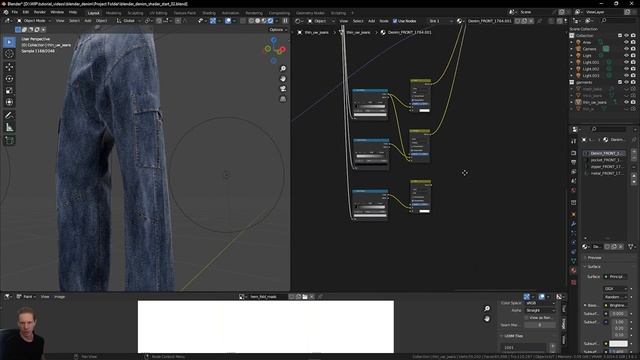Screen dimensions: 640x360
Task: Open the Material properties tab icon
Action: 573,271
